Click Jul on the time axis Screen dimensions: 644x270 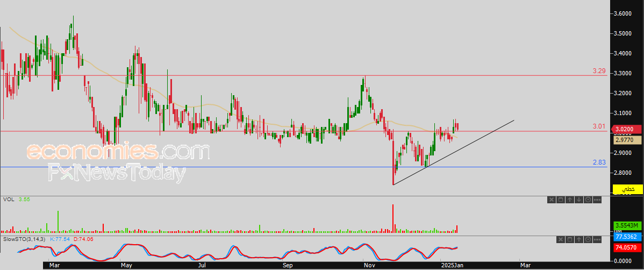coord(202,266)
